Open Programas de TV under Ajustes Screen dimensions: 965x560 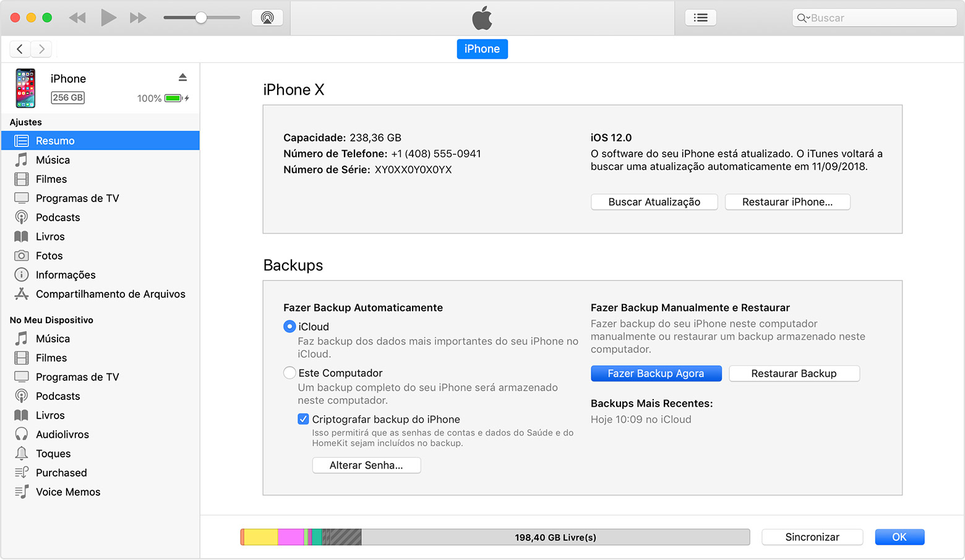coord(100,198)
